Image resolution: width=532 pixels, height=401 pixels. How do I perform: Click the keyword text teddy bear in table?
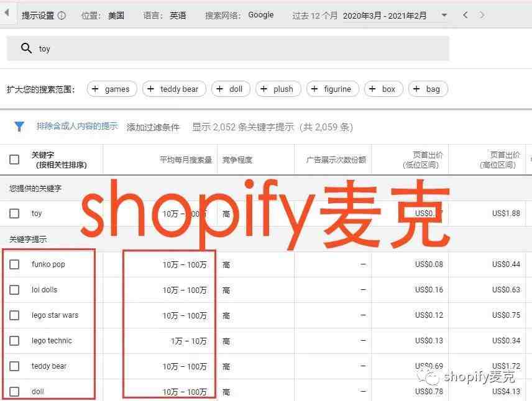[49, 366]
